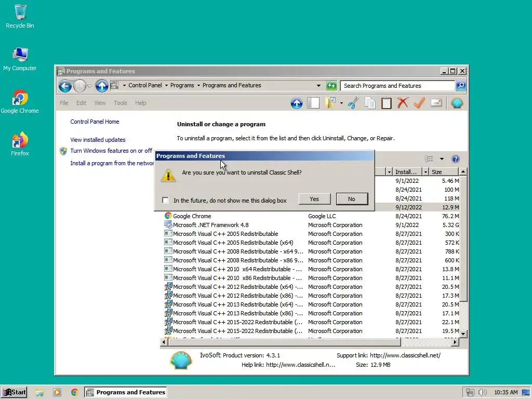
Task: Click the Show desktop tray icon
Action: (x=526, y=393)
